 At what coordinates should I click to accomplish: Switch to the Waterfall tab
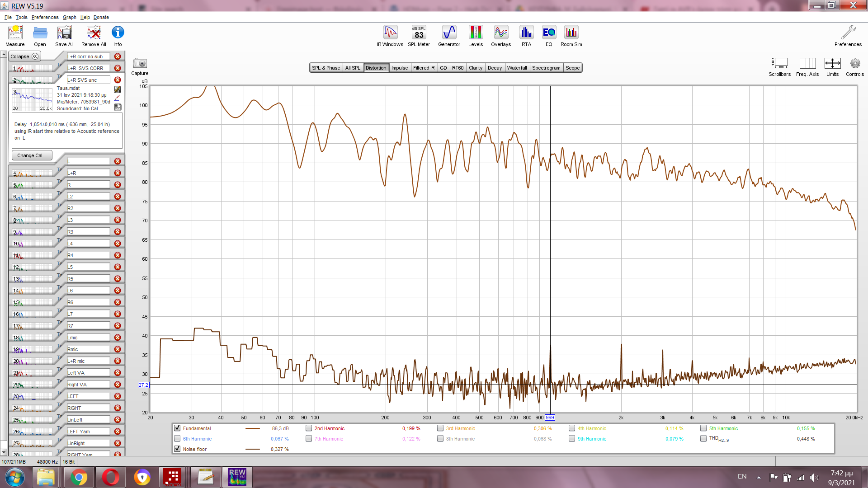tap(517, 68)
